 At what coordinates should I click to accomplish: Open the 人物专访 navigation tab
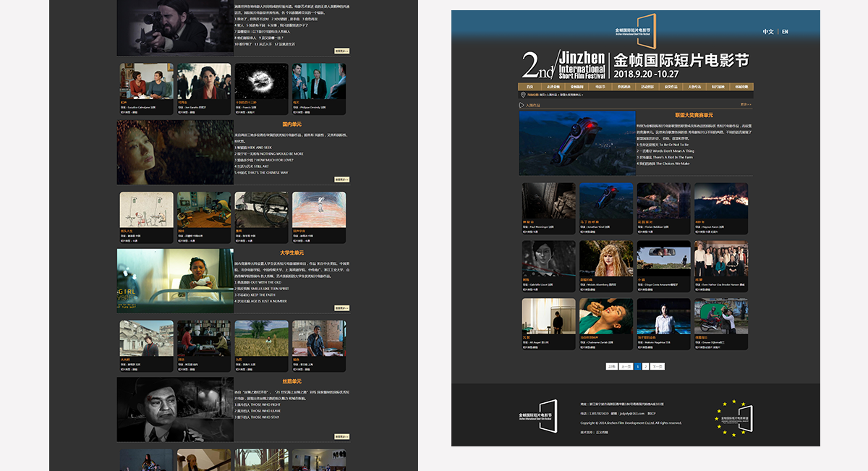pos(694,87)
